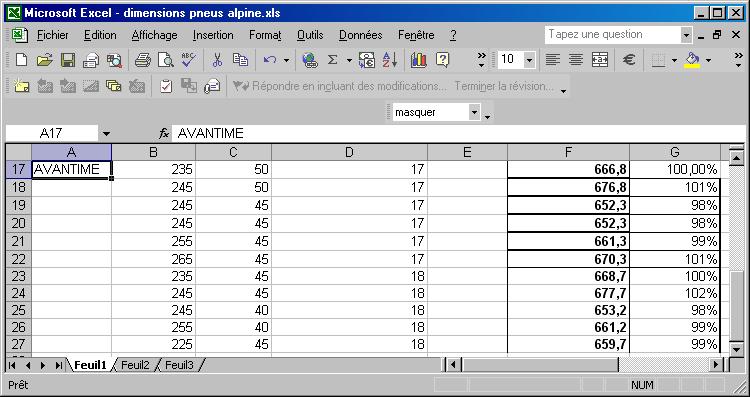Open the Name Box dropdown arrow
The image size is (750, 397).
(x=106, y=134)
